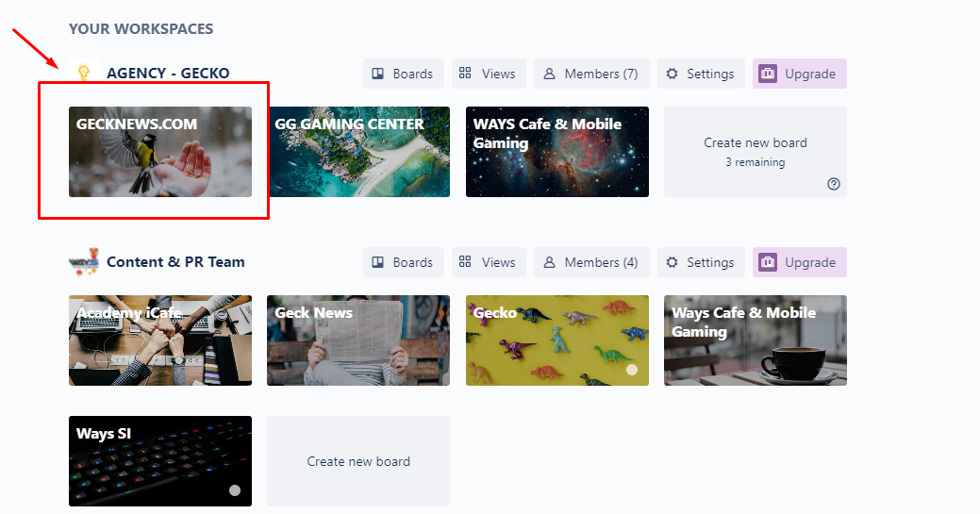
Task: Open the Geck News board
Action: tap(358, 340)
